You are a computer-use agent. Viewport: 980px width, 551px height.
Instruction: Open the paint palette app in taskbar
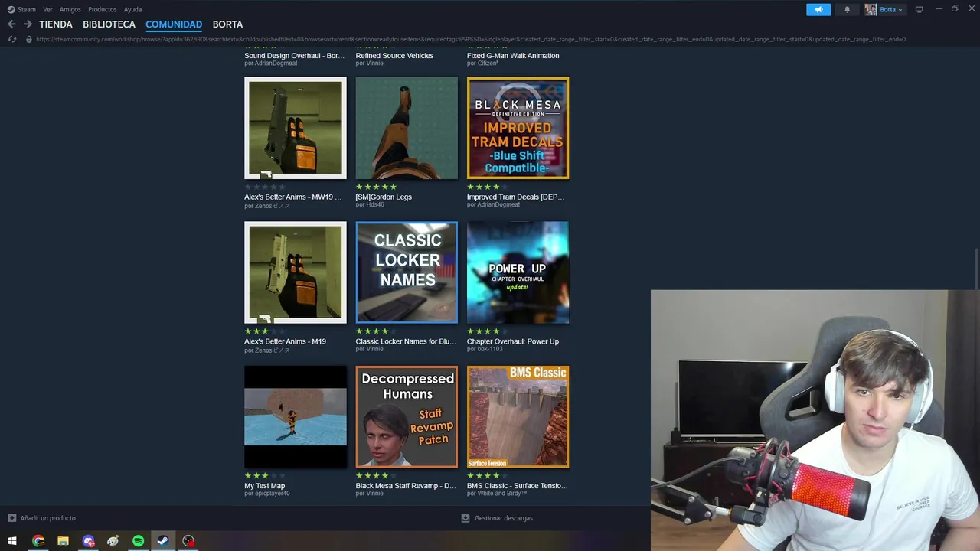113,541
